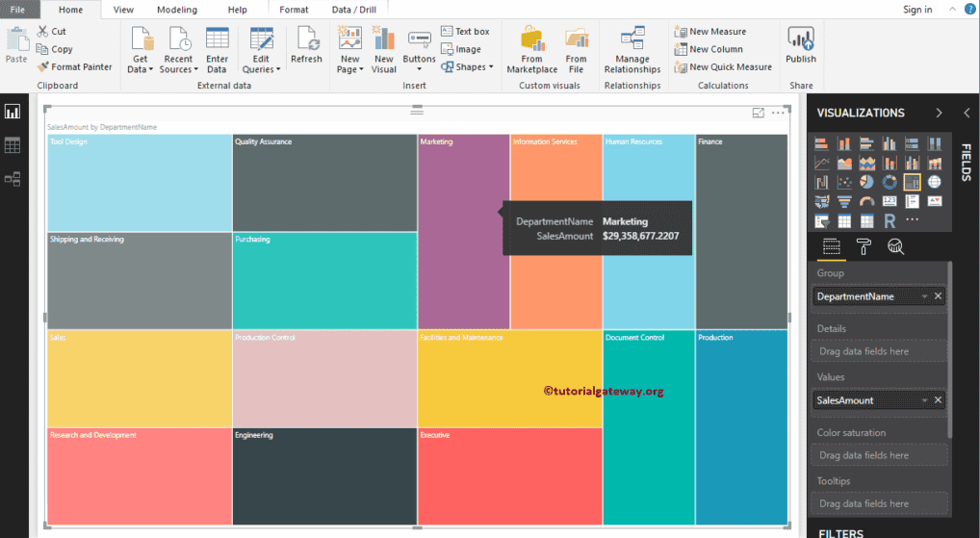Remove DepartmentName from Group
Screen dimensions: 980x538
[939, 296]
